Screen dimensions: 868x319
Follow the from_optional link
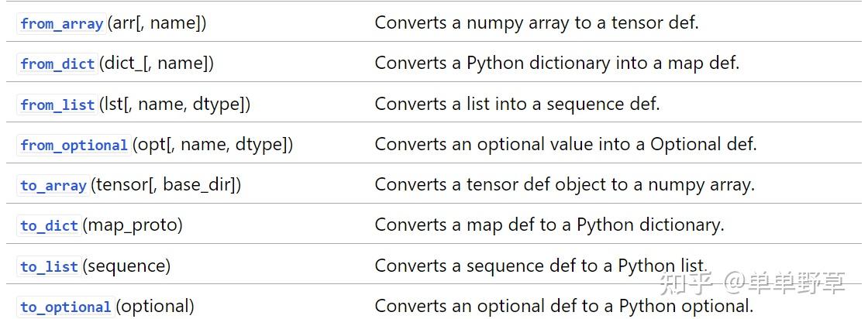tap(74, 145)
